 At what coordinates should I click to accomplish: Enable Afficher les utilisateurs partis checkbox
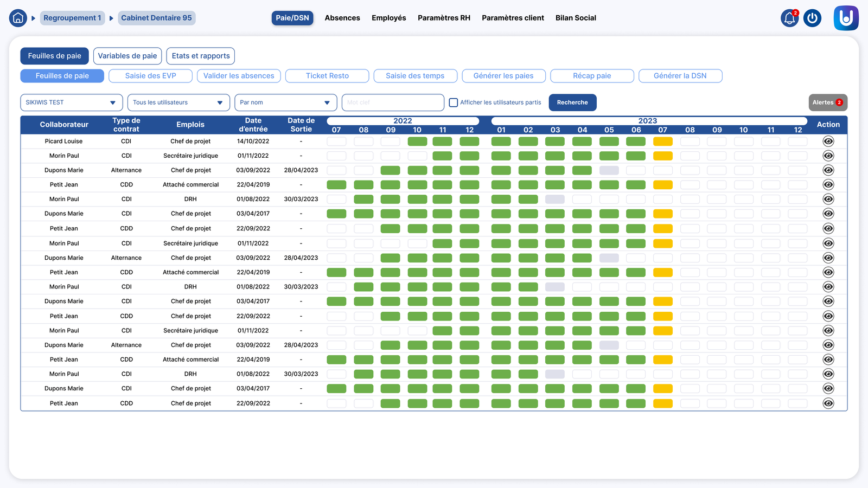click(x=454, y=102)
